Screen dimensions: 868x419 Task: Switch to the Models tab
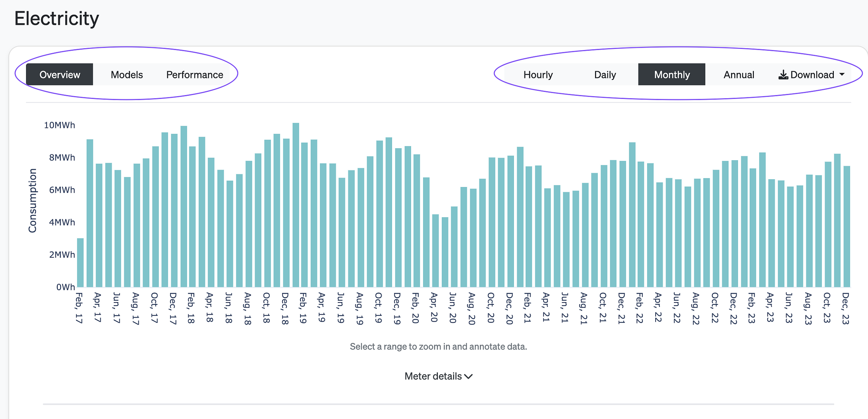tap(127, 74)
